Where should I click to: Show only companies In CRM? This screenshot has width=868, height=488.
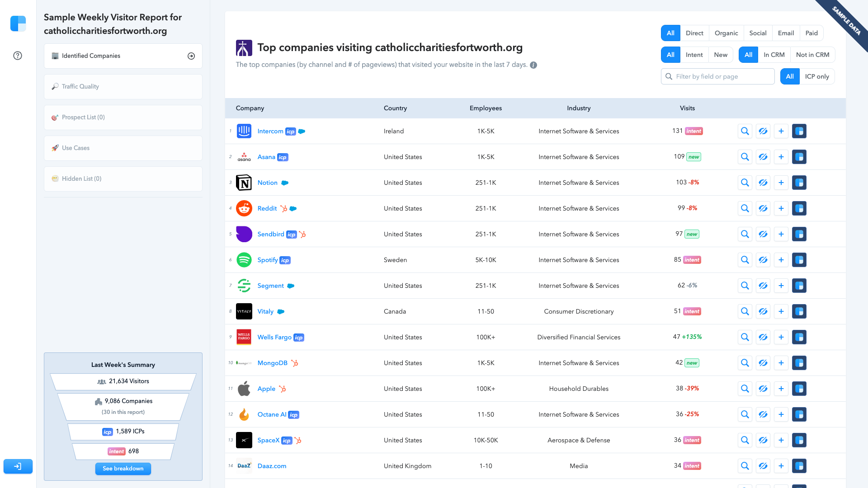tap(774, 55)
